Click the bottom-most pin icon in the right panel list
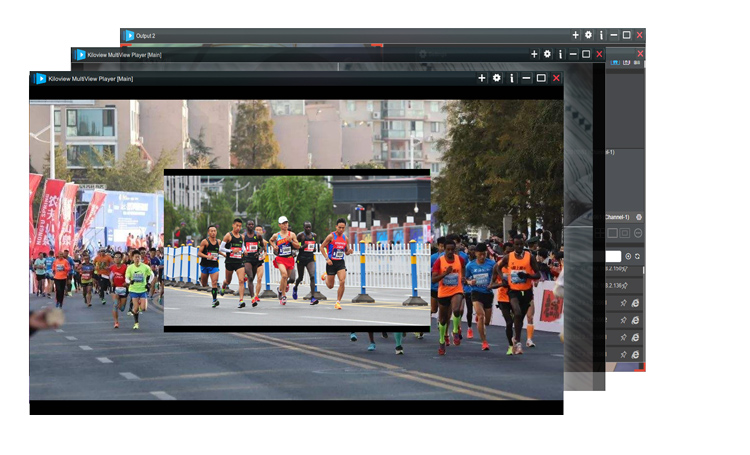Screen dimensions: 750x455 pos(623,354)
